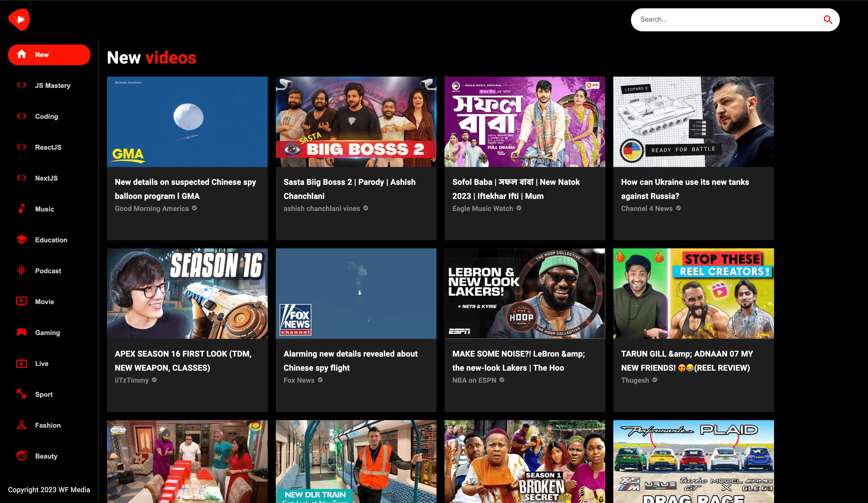Open the Coding category

(x=49, y=116)
